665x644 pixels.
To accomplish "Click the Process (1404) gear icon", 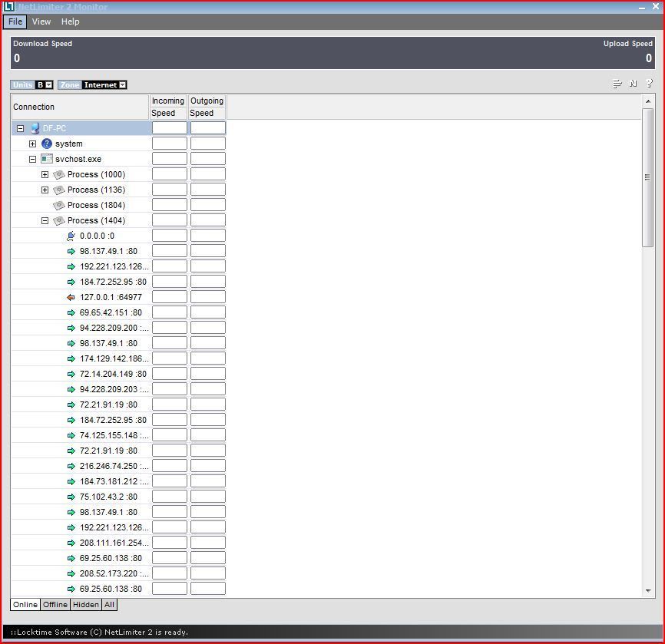I will [x=59, y=220].
